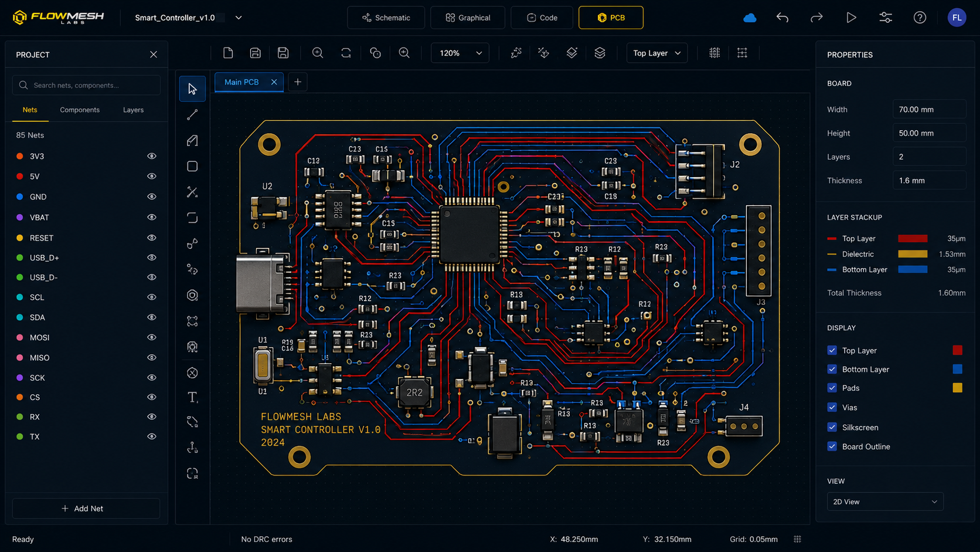Open the help question mark icon

click(920, 18)
